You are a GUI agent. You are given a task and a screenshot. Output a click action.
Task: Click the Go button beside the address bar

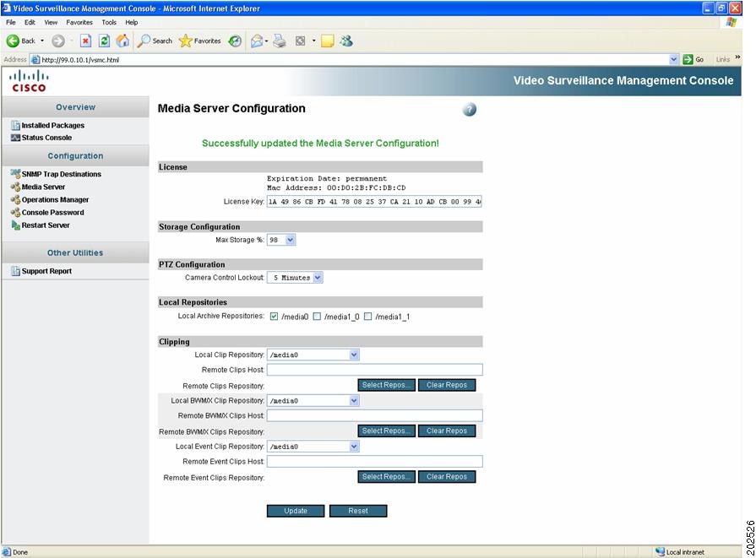click(693, 59)
